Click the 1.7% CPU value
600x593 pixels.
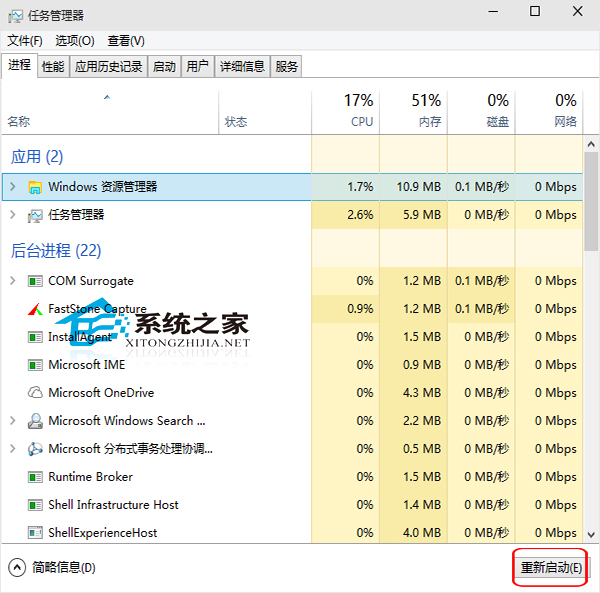point(360,187)
